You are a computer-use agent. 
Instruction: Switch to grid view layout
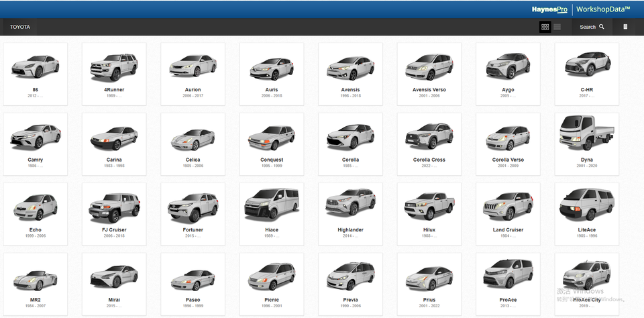(545, 27)
